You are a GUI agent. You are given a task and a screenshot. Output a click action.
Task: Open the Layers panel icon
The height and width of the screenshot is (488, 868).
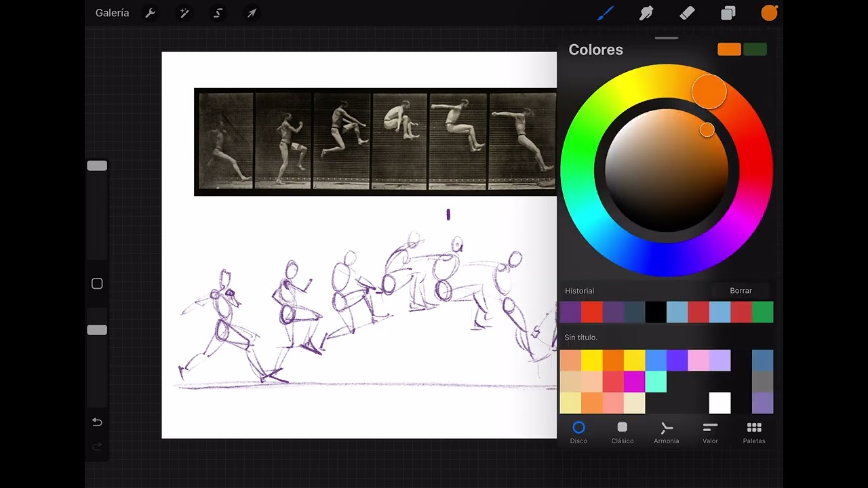coord(728,13)
